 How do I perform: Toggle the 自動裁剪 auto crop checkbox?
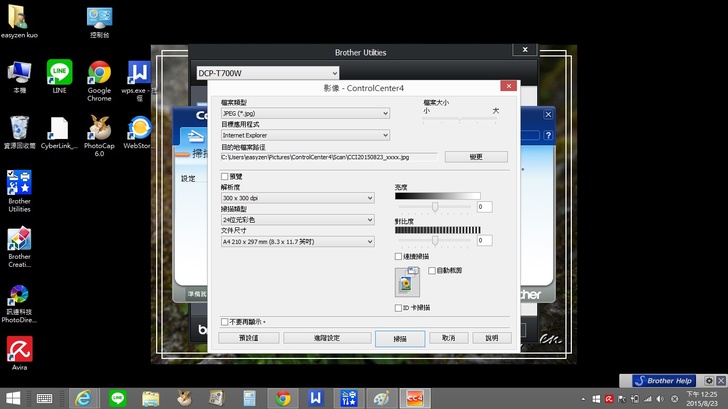pos(431,270)
